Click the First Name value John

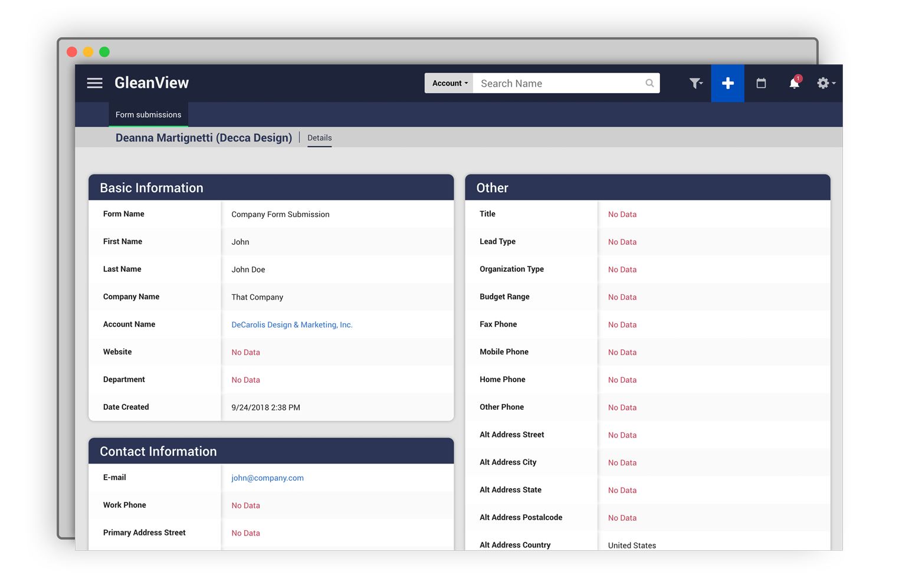point(240,242)
